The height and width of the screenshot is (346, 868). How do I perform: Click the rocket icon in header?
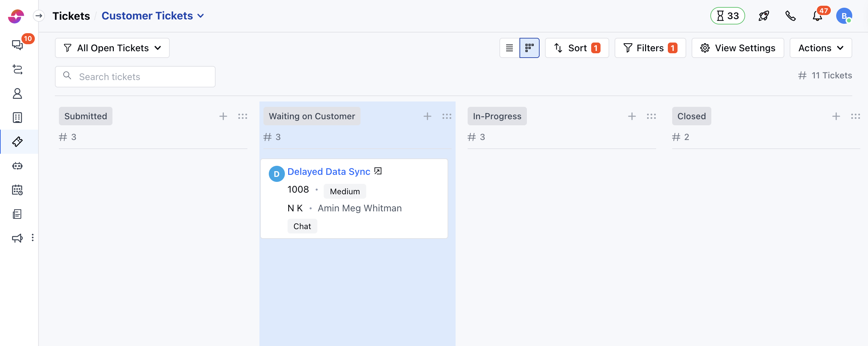tap(764, 16)
